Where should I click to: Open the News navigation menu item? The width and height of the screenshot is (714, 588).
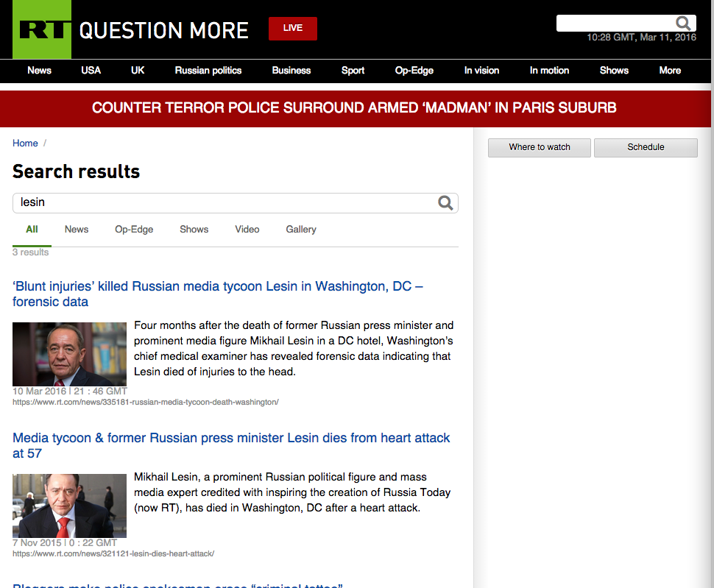click(x=39, y=71)
